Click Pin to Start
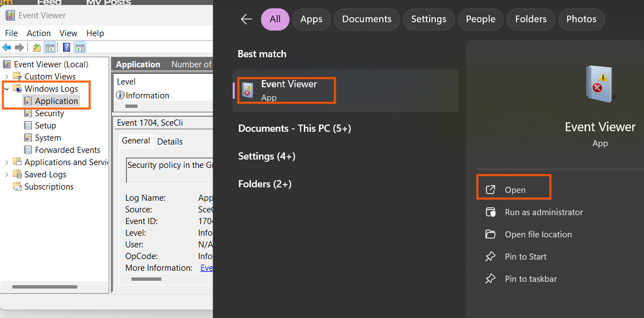The height and width of the screenshot is (318, 644). tap(525, 256)
